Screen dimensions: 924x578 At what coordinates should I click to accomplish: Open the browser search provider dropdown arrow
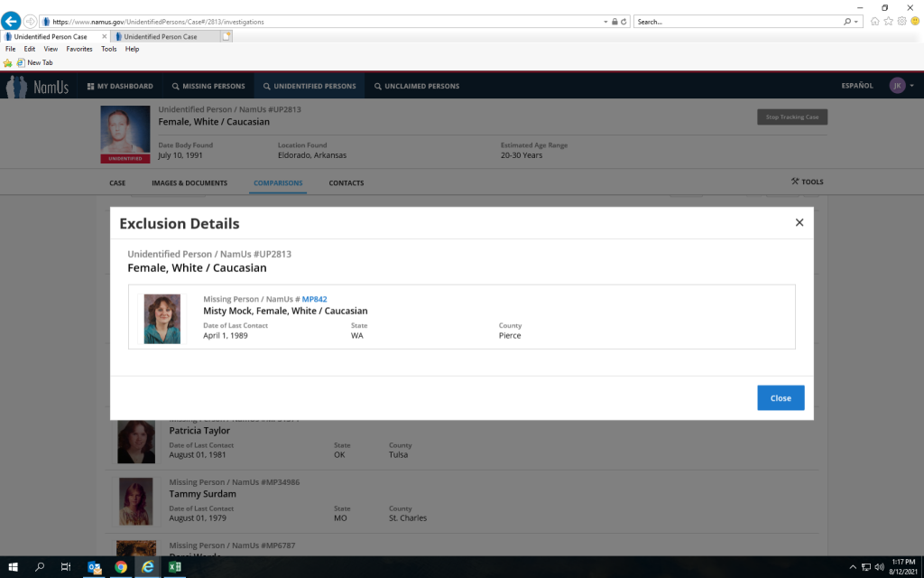click(856, 22)
